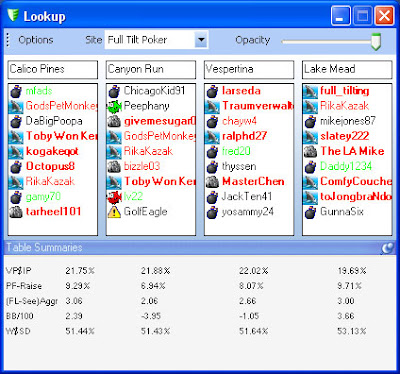Open the Options menu
Screen dimensions: 400x374
point(36,40)
